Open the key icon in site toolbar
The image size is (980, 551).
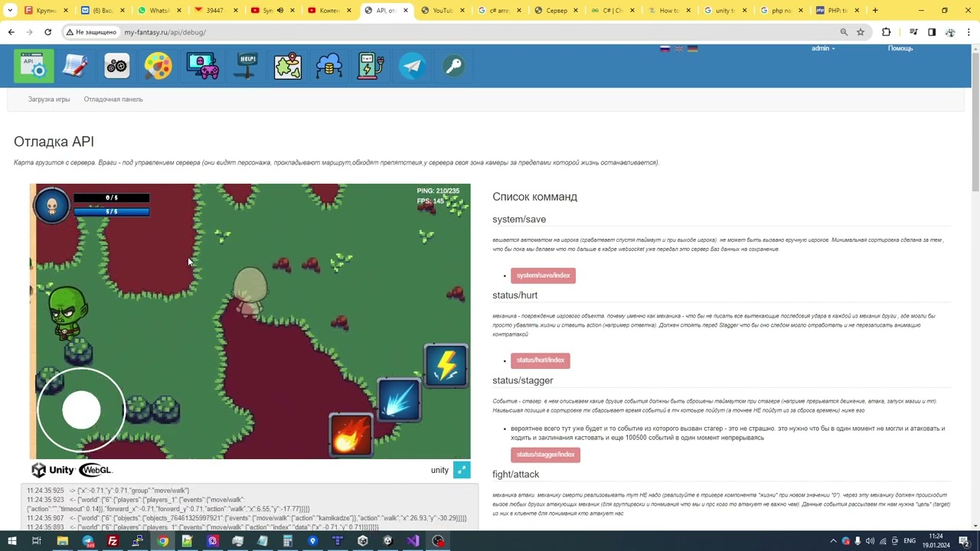(x=454, y=66)
